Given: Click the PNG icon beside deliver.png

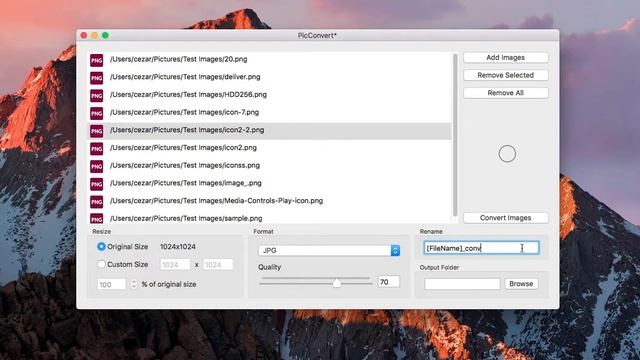Looking at the screenshot, I should 97,78.
